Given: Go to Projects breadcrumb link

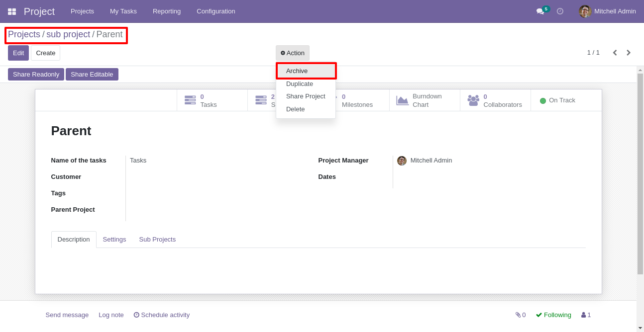Looking at the screenshot, I should click(24, 34).
